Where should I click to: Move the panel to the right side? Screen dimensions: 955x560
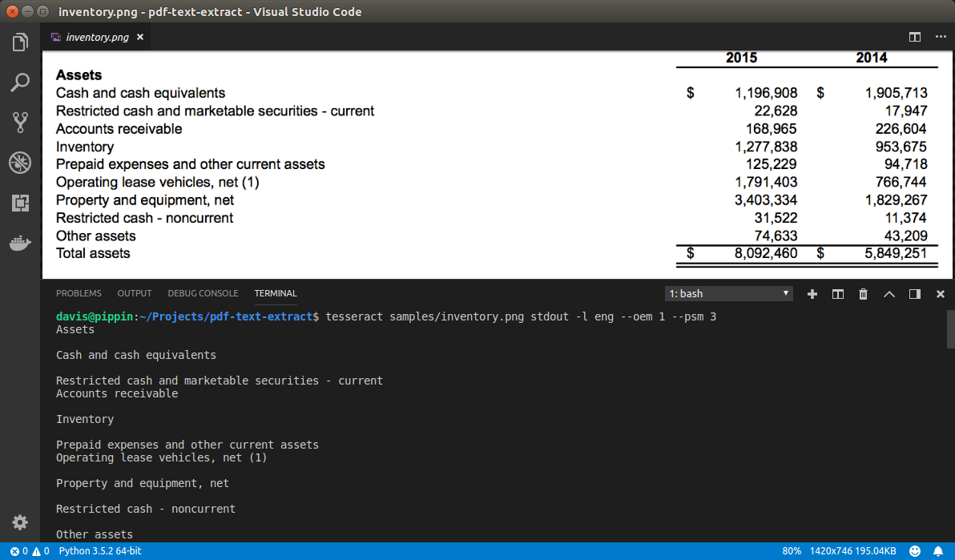coord(915,294)
